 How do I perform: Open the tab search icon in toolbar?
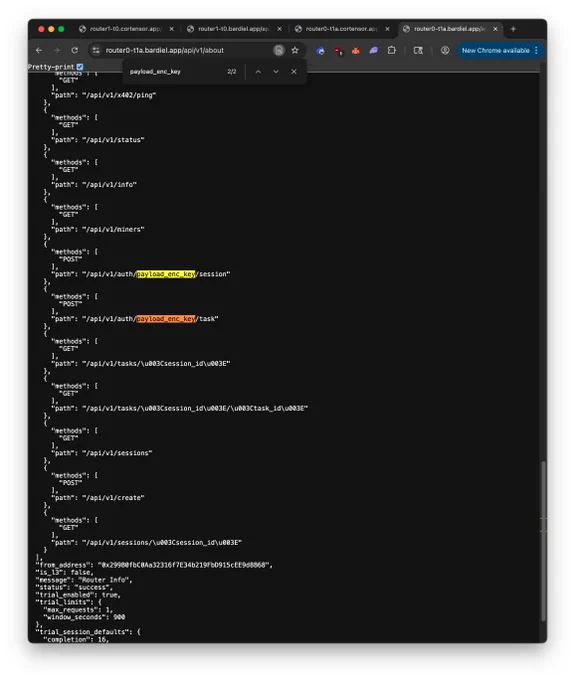coord(418,51)
